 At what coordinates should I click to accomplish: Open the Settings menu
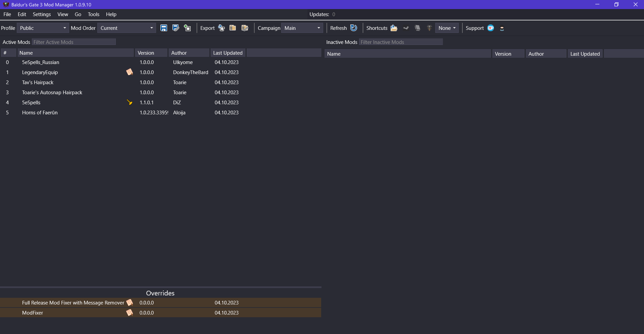pyautogui.click(x=42, y=14)
